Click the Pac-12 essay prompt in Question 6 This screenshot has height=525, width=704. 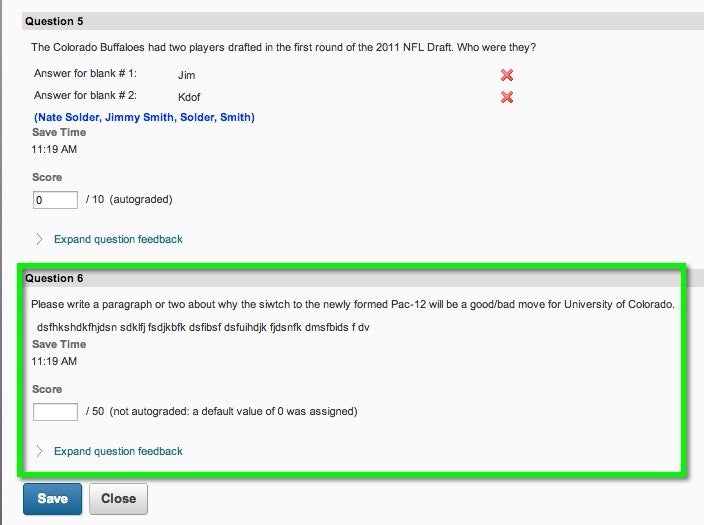[x=353, y=304]
